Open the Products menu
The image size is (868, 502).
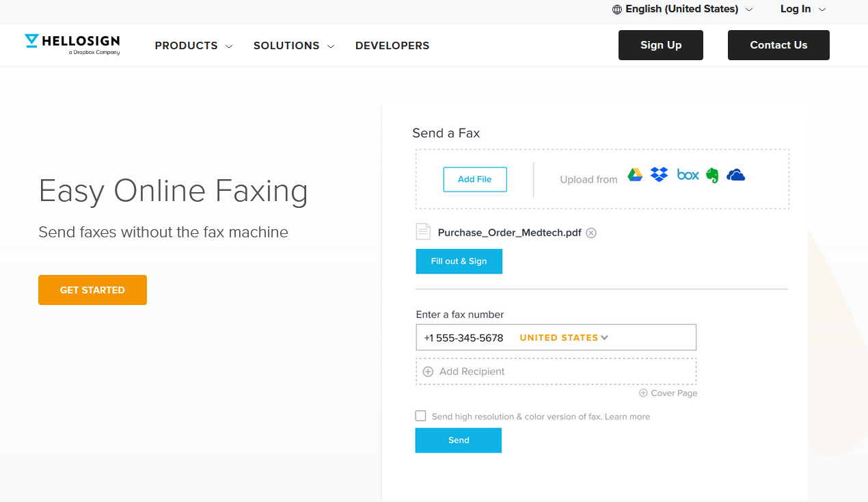click(x=192, y=45)
